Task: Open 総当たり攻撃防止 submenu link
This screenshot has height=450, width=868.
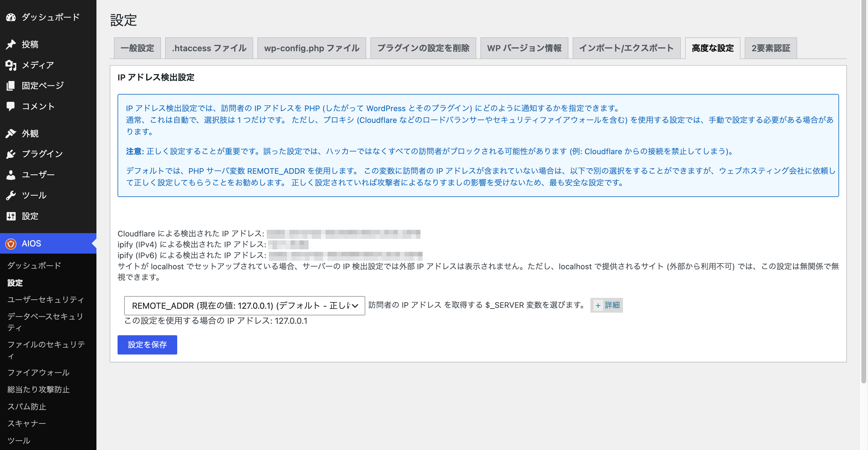Action: [38, 389]
